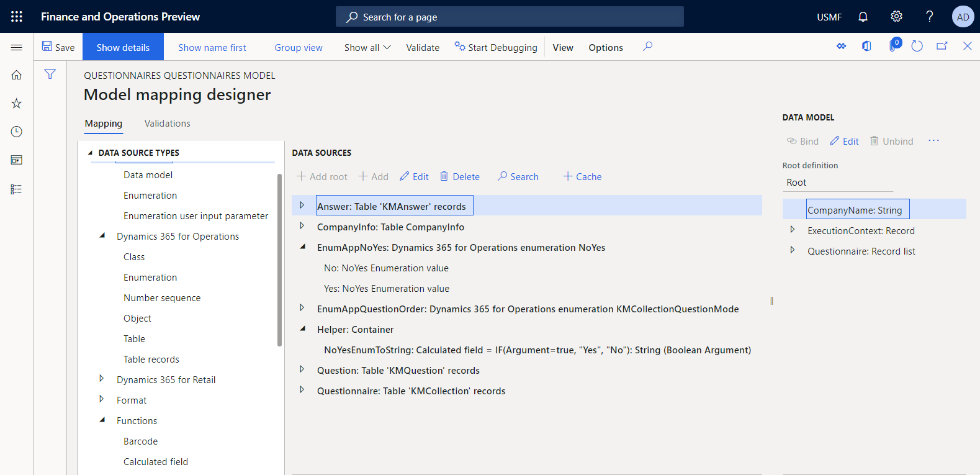Click Start Debugging
The image size is (980, 475).
click(x=496, y=47)
